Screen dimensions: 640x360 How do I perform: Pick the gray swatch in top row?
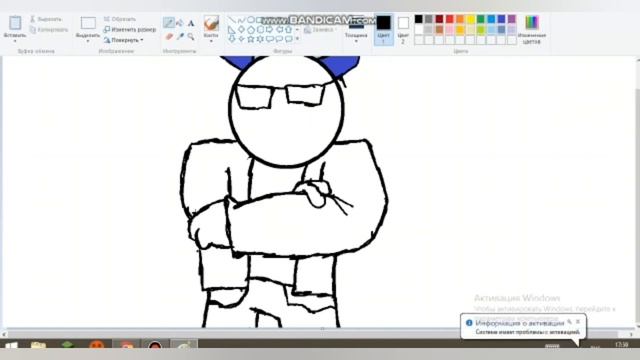(429, 19)
